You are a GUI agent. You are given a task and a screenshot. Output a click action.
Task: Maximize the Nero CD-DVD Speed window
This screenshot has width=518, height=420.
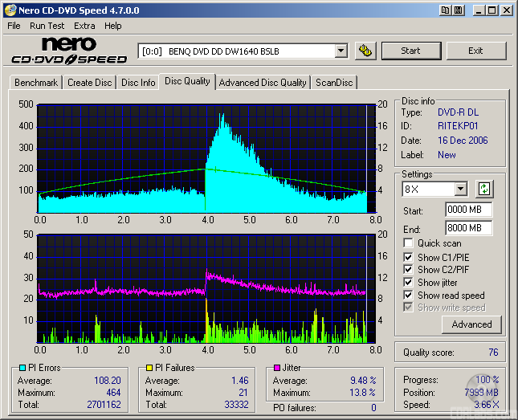[x=491, y=10]
